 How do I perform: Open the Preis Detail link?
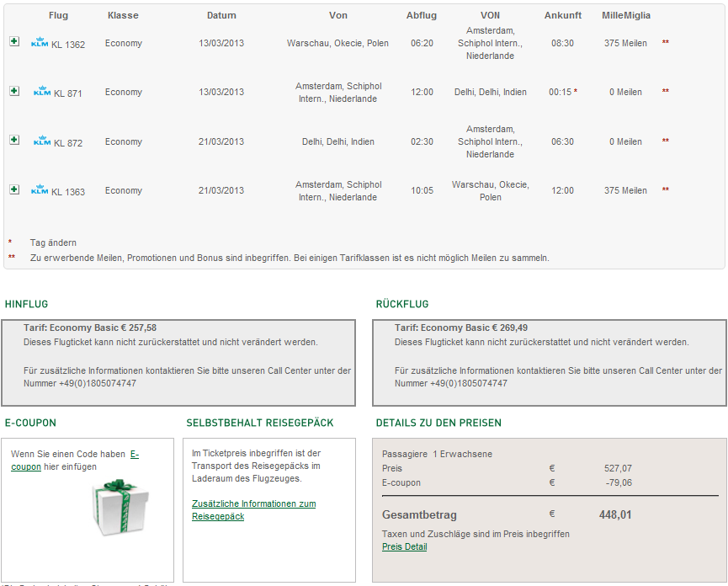click(404, 546)
